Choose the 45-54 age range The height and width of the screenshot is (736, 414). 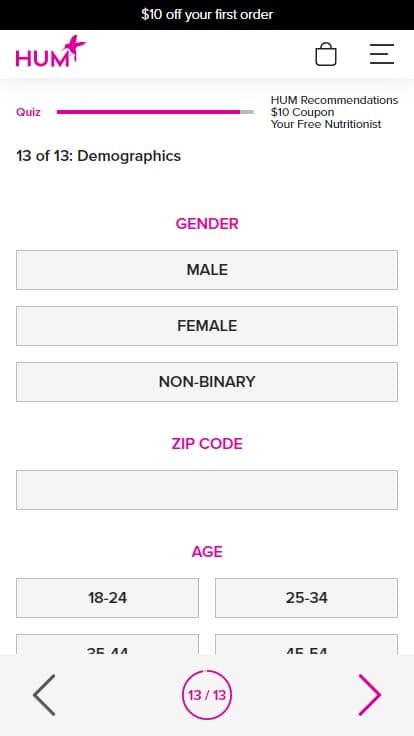point(307,644)
